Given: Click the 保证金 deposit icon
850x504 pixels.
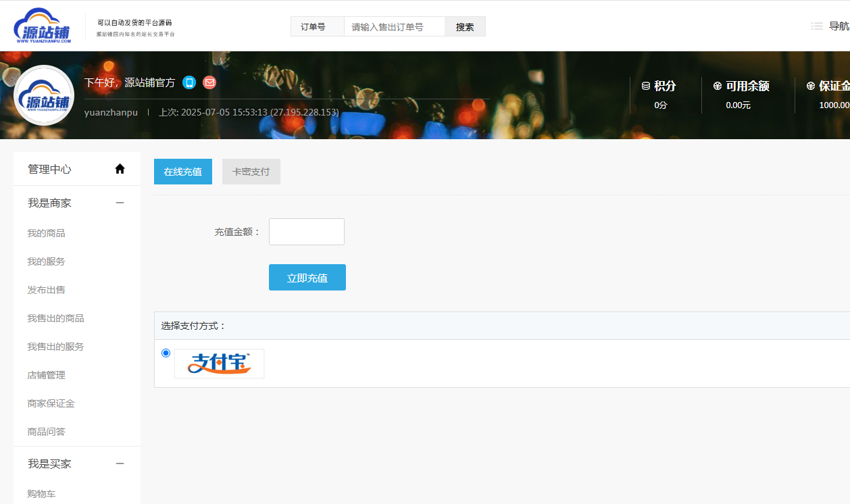Looking at the screenshot, I should pyautogui.click(x=811, y=86).
